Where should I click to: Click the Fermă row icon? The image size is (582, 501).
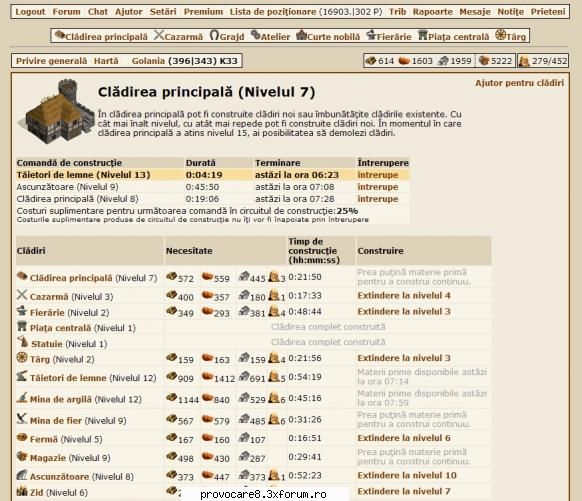click(22, 438)
